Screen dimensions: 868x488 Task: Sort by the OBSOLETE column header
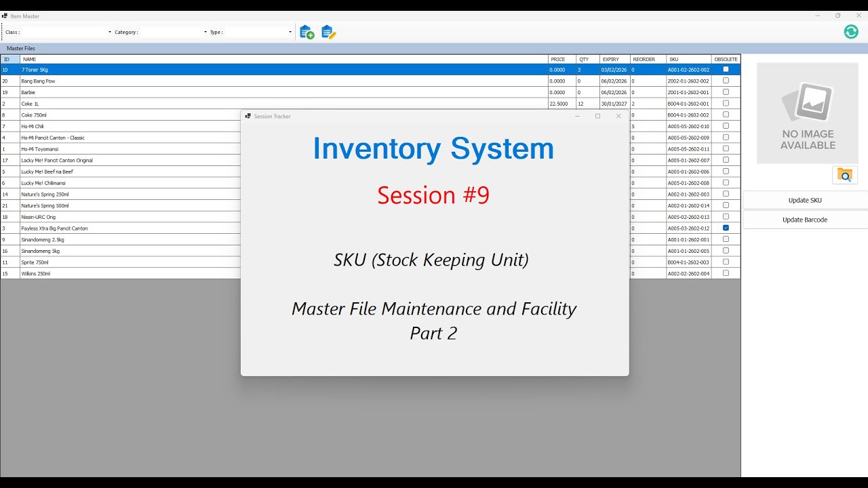pyautogui.click(x=726, y=59)
